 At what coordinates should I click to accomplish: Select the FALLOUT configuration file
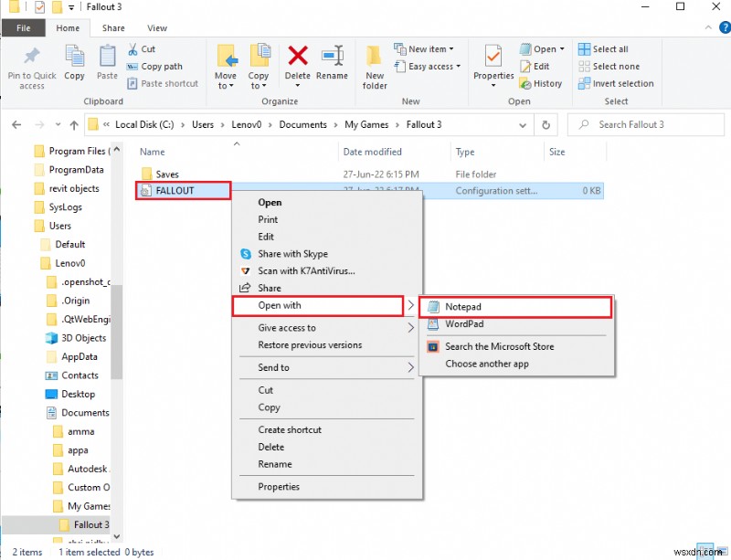point(184,190)
